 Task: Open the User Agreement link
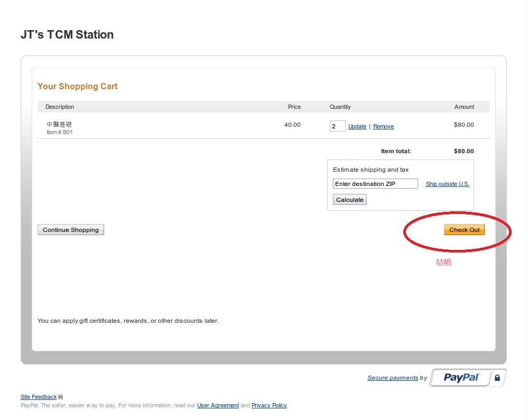(218, 405)
